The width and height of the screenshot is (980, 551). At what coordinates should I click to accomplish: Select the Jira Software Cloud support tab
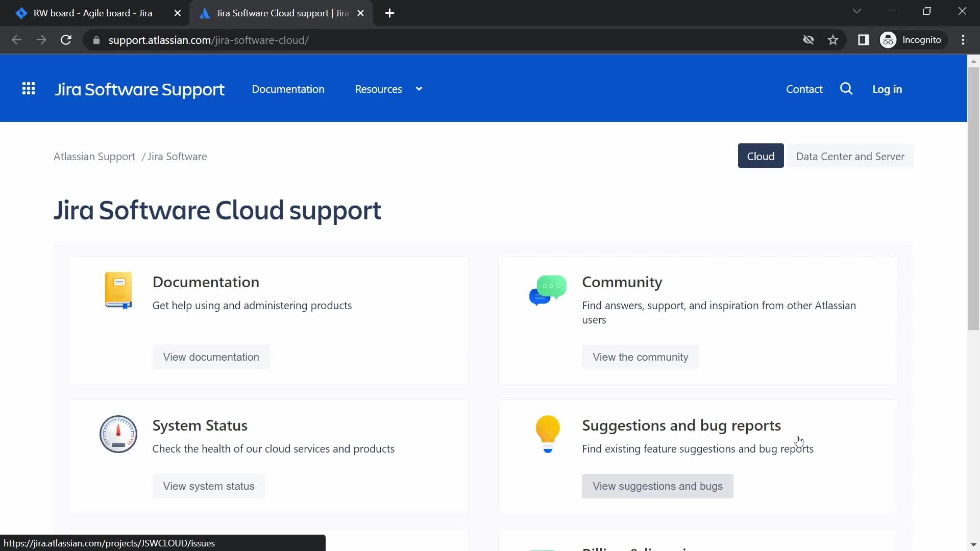click(282, 13)
